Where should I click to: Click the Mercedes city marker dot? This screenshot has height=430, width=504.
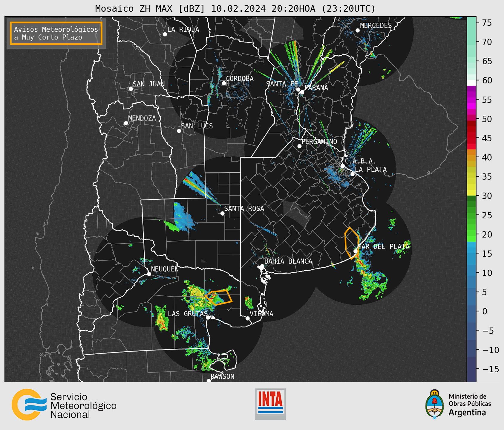pyautogui.click(x=358, y=31)
